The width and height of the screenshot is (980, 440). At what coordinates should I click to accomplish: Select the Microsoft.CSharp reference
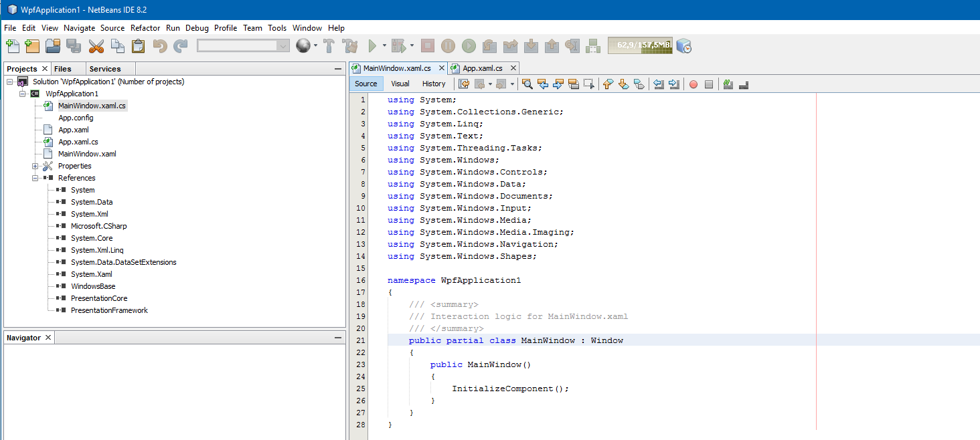(98, 226)
